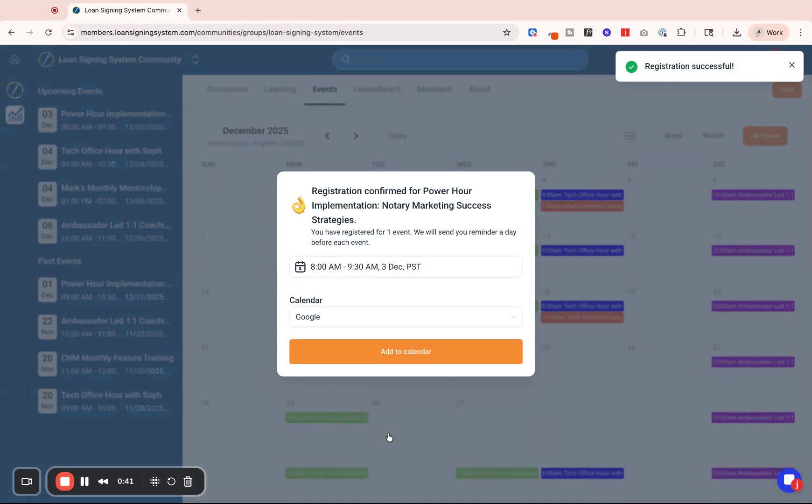Viewport: 812px width, 504px height.
Task: Restart the recording with the circular arrow
Action: tap(171, 481)
